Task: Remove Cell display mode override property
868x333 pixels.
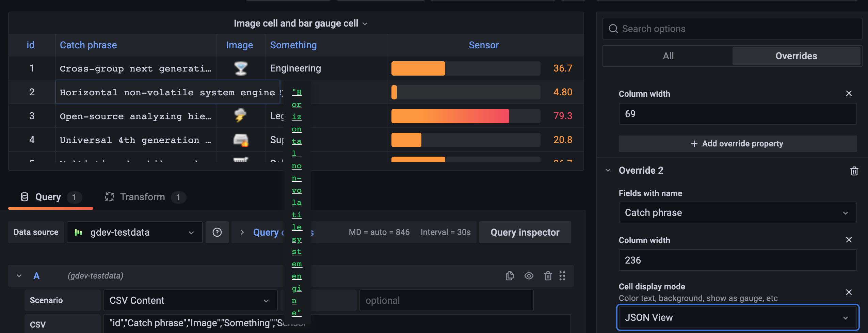Action: [x=849, y=292]
